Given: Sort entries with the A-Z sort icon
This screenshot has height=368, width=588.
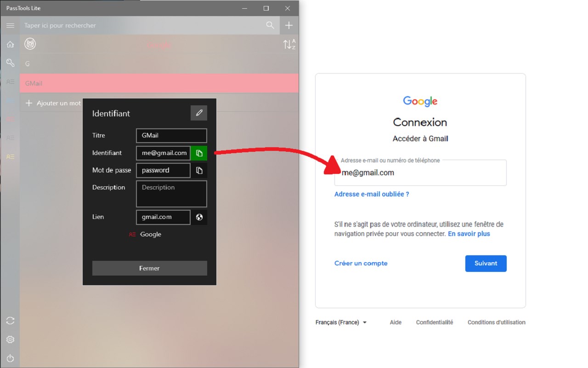Looking at the screenshot, I should click(289, 45).
